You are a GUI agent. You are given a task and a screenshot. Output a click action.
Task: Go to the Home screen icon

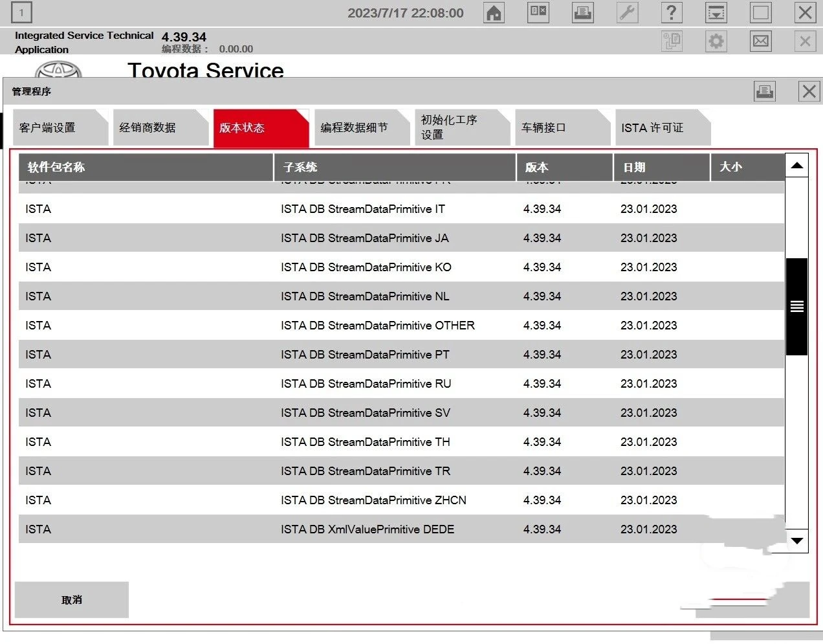point(494,13)
